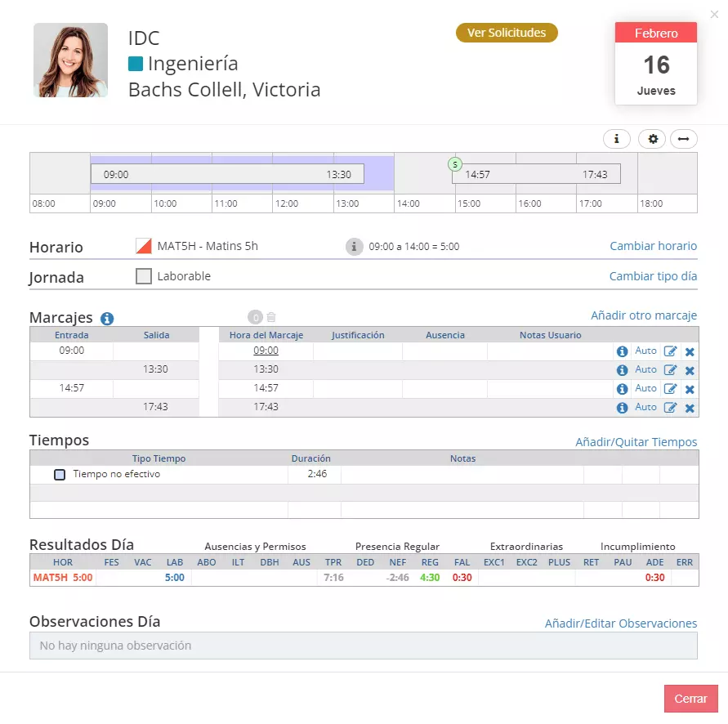
Task: Edit the 09:00 marcaje with pencil icon
Action: [x=669, y=351]
